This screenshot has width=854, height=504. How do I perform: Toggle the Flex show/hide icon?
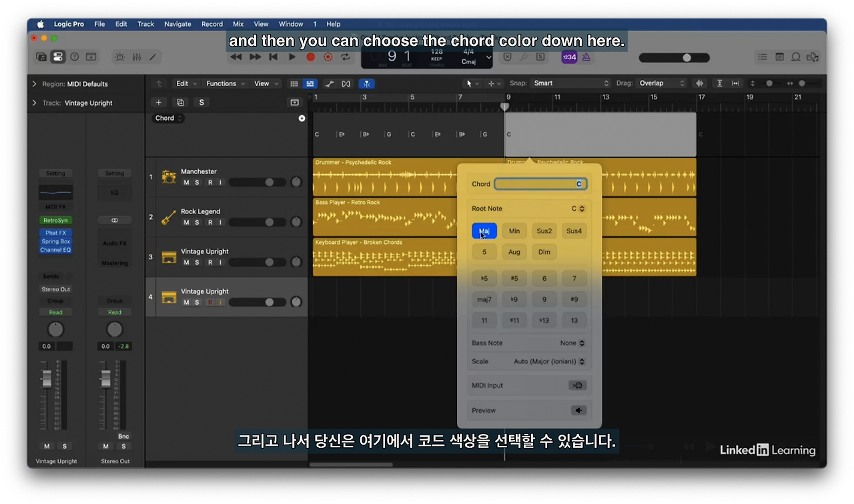pyautogui.click(x=346, y=83)
